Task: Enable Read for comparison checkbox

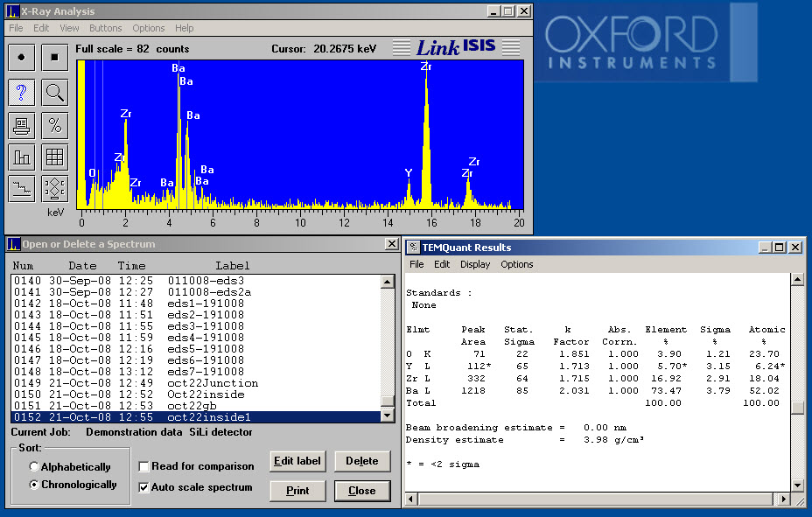Action: pos(197,466)
